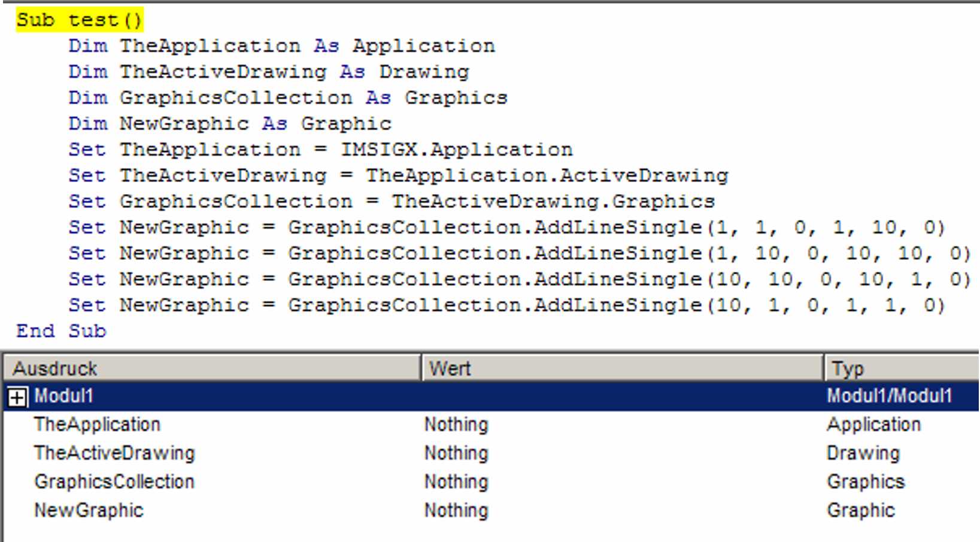
Task: Select NewGraphic variable in locals list
Action: (89, 510)
